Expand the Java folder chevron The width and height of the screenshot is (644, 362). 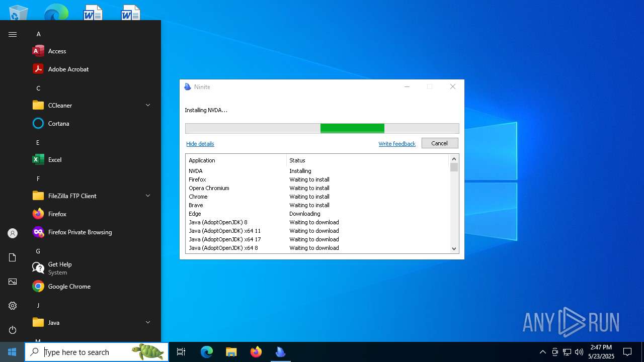pyautogui.click(x=148, y=322)
